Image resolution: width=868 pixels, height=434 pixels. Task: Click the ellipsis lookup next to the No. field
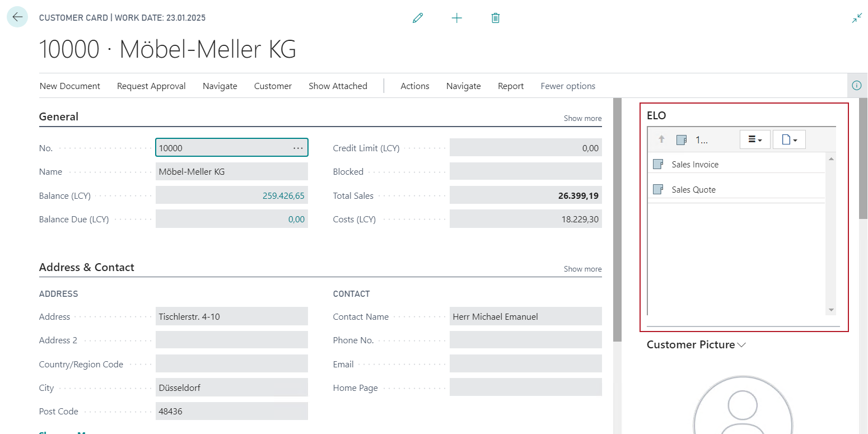[x=298, y=147]
